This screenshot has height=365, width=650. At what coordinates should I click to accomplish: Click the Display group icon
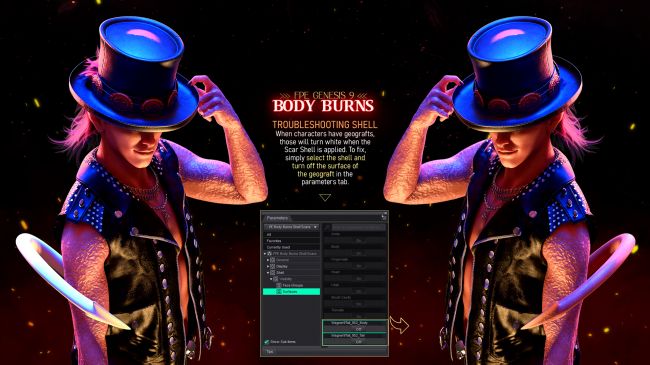coord(272,266)
